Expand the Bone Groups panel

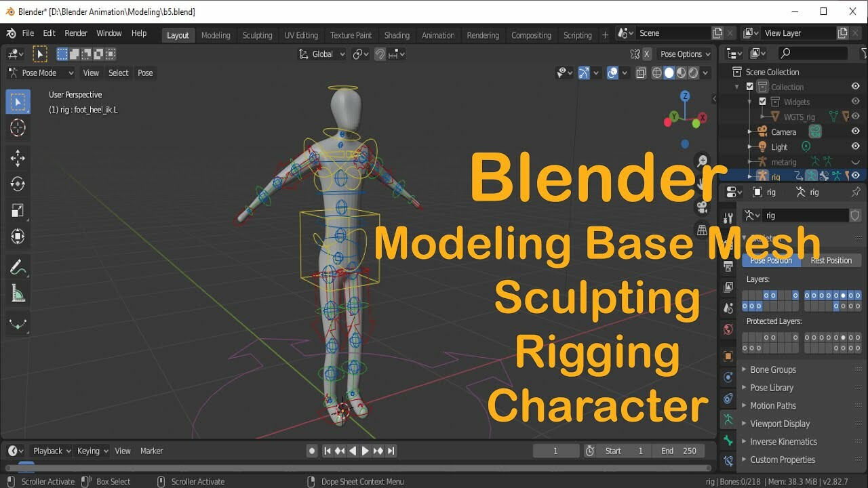(x=773, y=369)
